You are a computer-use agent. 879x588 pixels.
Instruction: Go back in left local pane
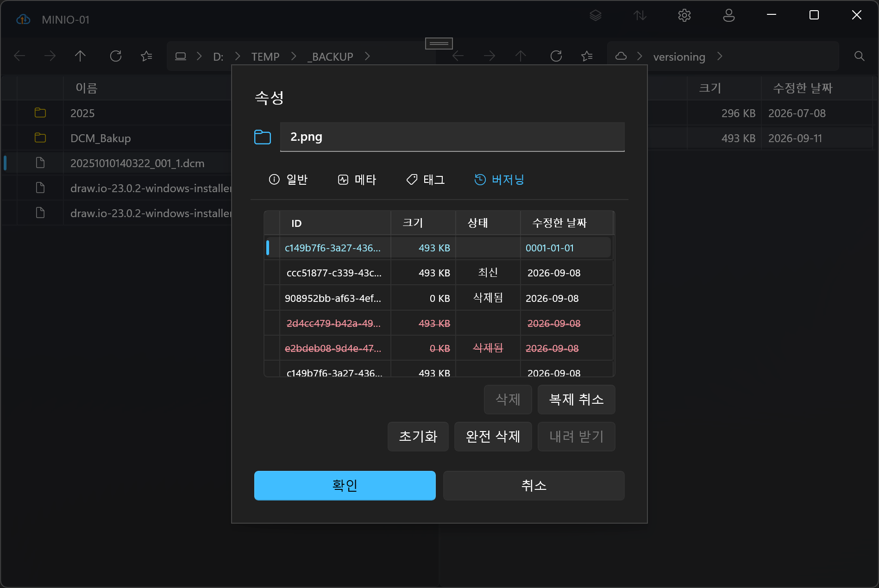point(19,56)
